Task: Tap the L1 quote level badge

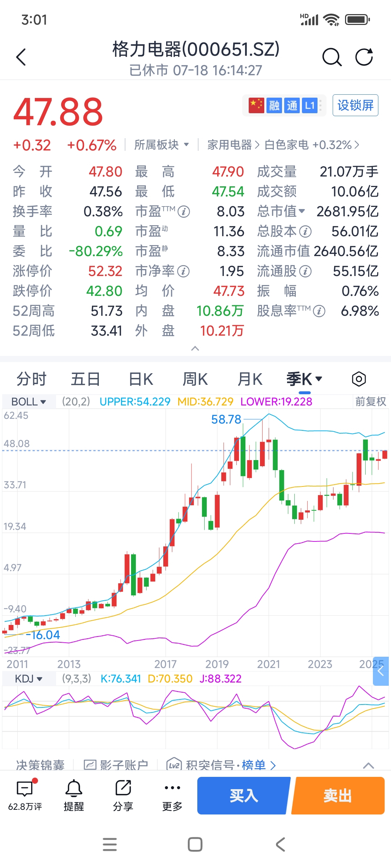Action: (310, 105)
